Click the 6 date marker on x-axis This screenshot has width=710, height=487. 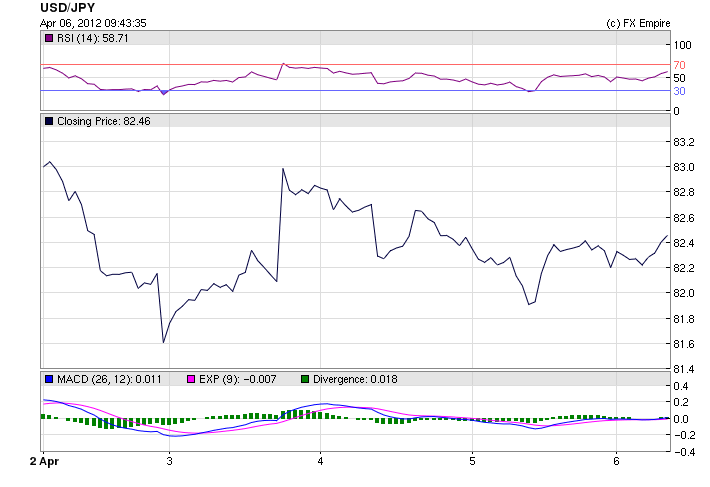pyautogui.click(x=617, y=461)
